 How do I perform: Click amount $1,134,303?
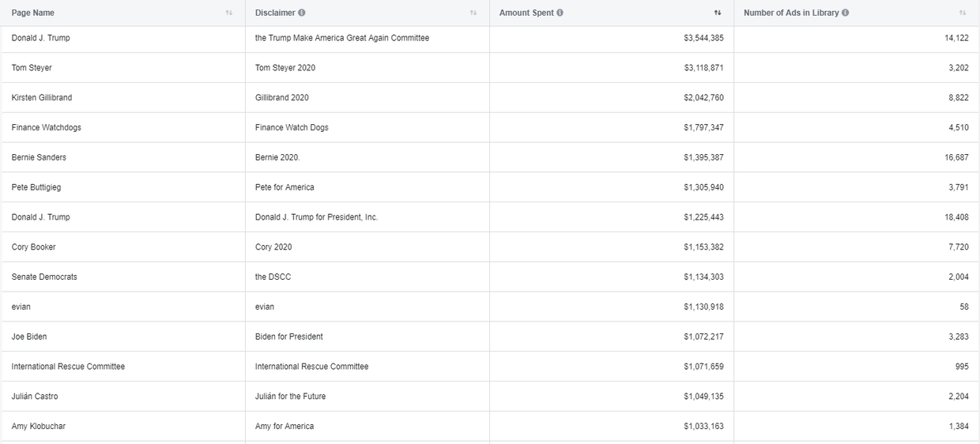703,277
